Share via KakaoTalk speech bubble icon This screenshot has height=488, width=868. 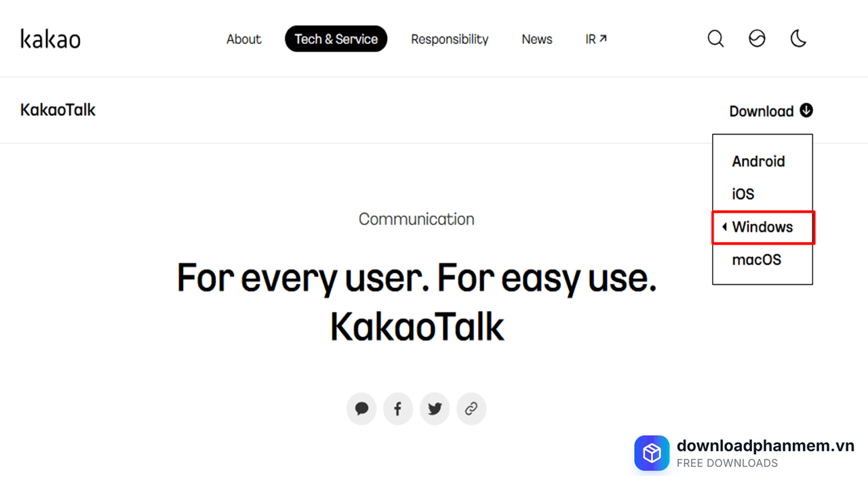(361, 409)
